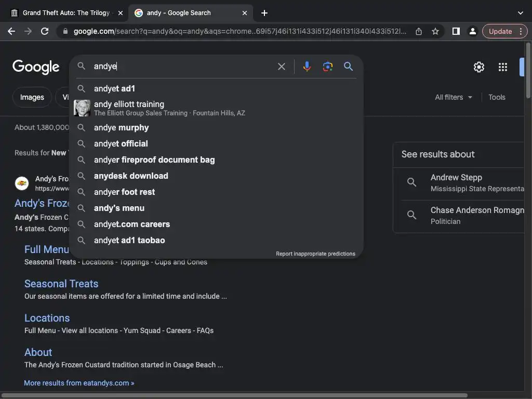
Task: Open Chase Anderson Romagnano result
Action: tap(462, 215)
